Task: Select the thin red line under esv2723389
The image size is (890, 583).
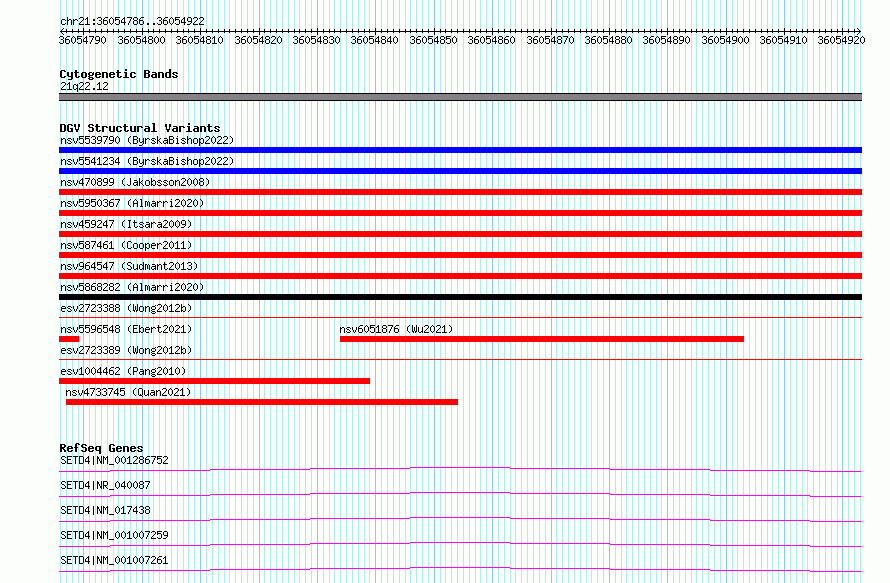Action: [x=460, y=359]
